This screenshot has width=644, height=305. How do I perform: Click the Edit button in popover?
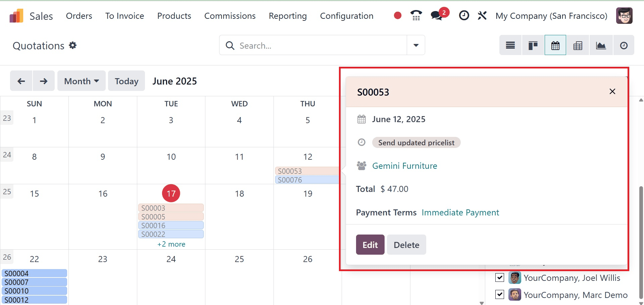tap(370, 245)
